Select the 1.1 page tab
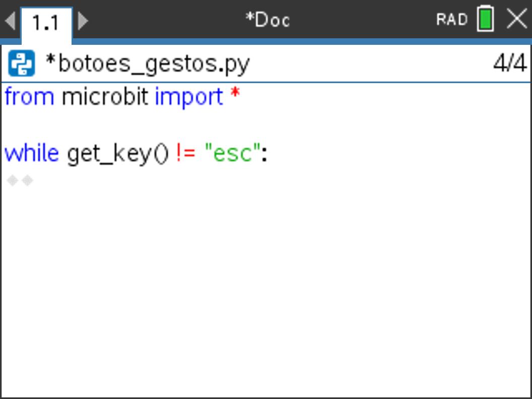Screen dimensions: 532x399 [46, 23]
